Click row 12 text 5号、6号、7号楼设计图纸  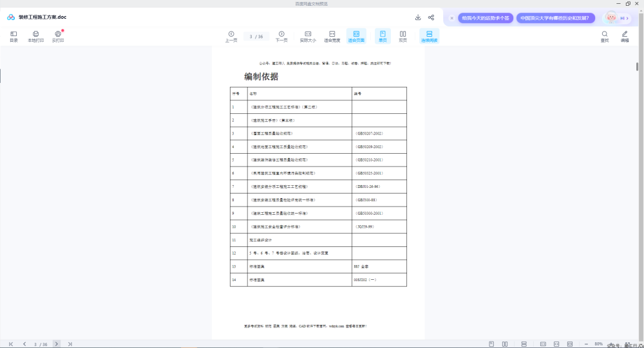tap(289, 253)
